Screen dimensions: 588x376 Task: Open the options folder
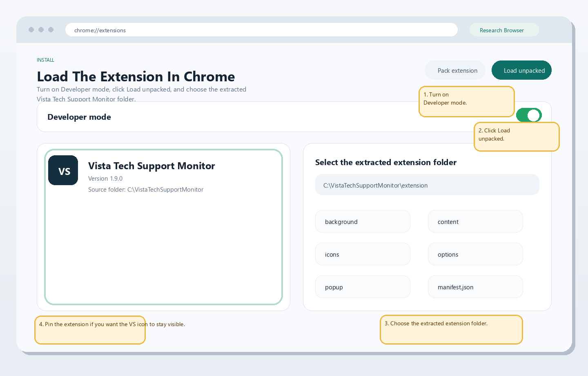(x=475, y=254)
